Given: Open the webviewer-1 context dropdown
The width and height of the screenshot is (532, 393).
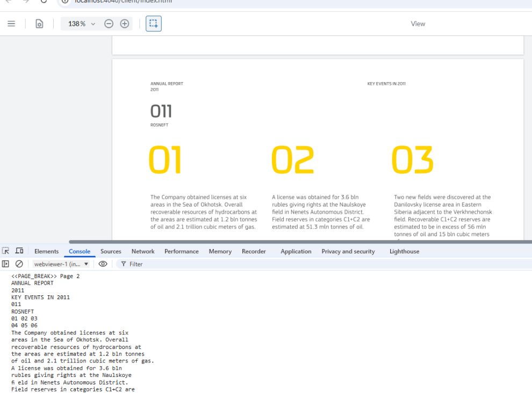Looking at the screenshot, I should (x=61, y=264).
